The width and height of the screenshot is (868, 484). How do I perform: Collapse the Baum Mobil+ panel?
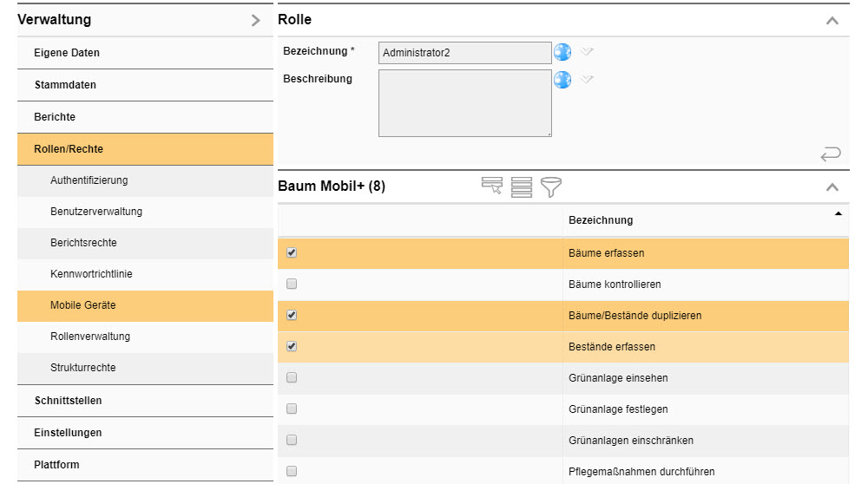(x=832, y=187)
